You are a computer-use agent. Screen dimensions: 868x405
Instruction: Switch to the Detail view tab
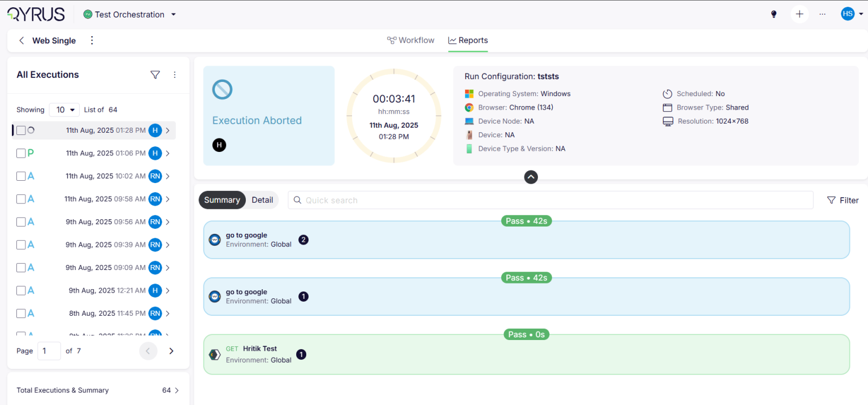point(262,200)
